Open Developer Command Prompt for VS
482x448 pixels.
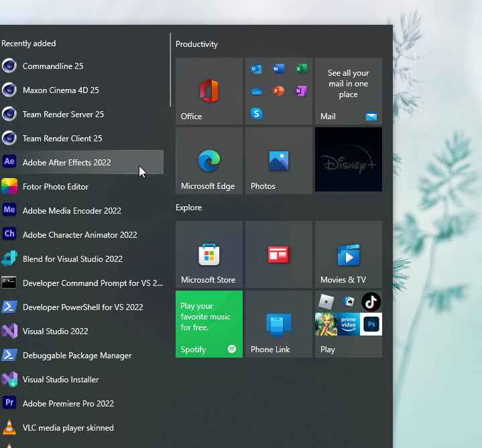tap(82, 283)
